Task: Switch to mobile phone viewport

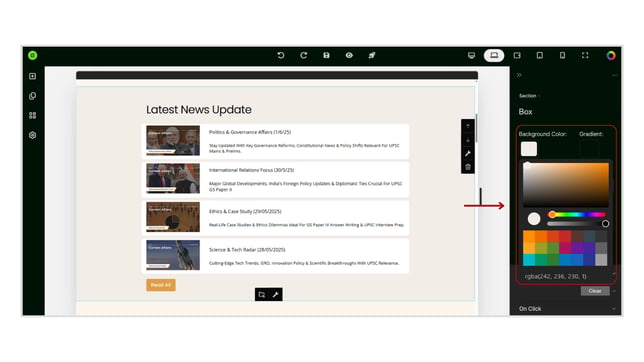Action: tap(562, 55)
